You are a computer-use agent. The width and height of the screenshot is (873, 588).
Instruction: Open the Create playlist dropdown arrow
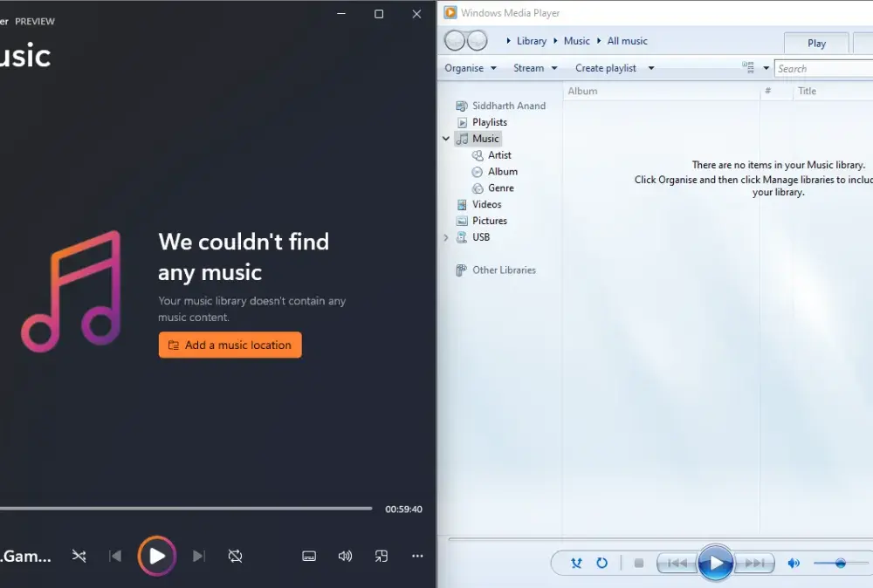(651, 68)
